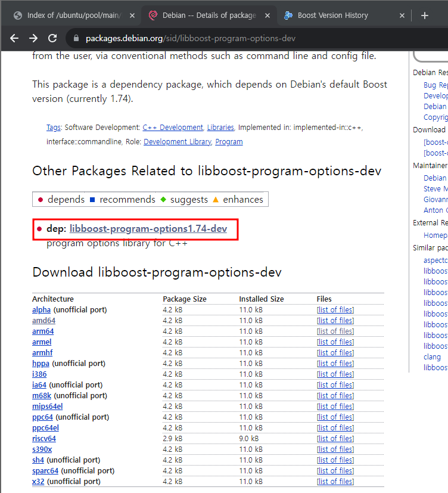Click the lock icon in the address bar
448x493 pixels.
point(76,39)
